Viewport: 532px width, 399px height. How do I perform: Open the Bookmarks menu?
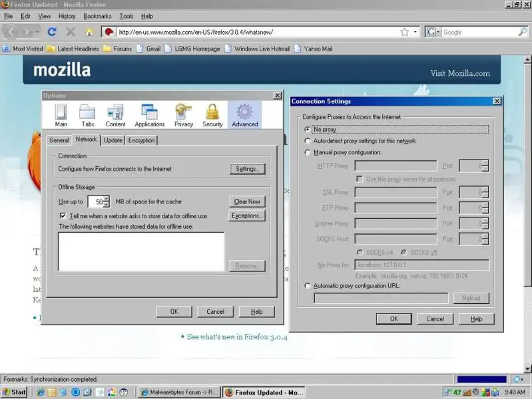click(97, 16)
